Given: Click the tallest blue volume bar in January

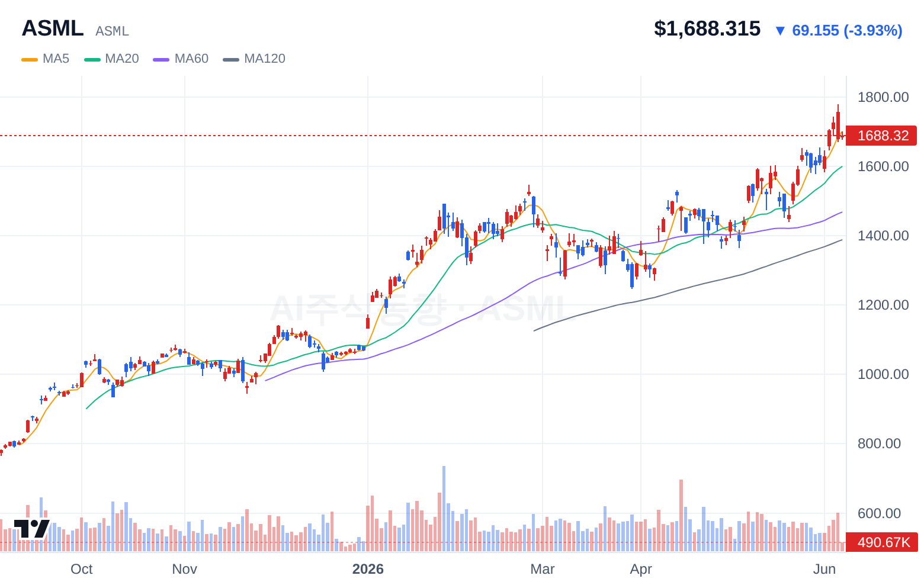Looking at the screenshot, I should pos(444,509).
